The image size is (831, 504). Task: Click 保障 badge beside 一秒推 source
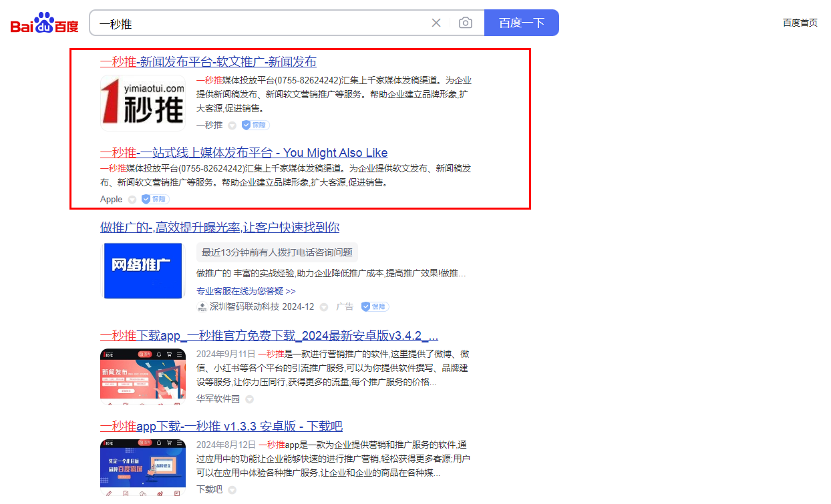[256, 125]
